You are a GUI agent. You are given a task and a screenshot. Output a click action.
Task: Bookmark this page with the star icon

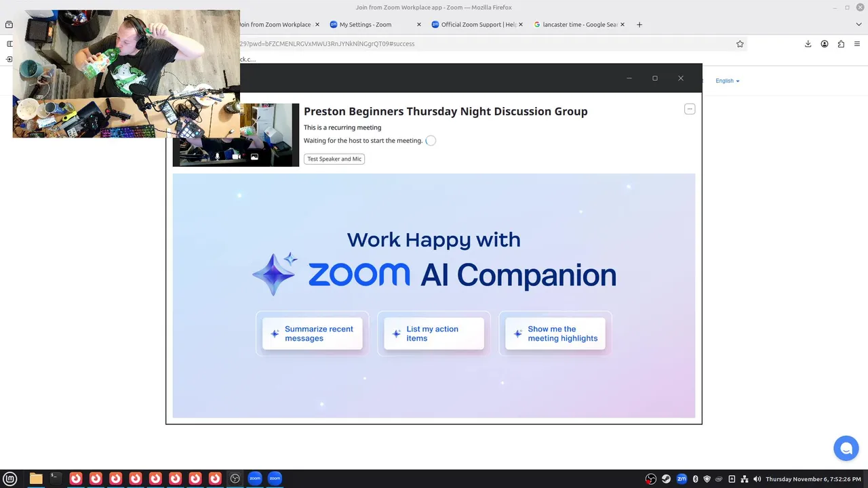pos(740,44)
